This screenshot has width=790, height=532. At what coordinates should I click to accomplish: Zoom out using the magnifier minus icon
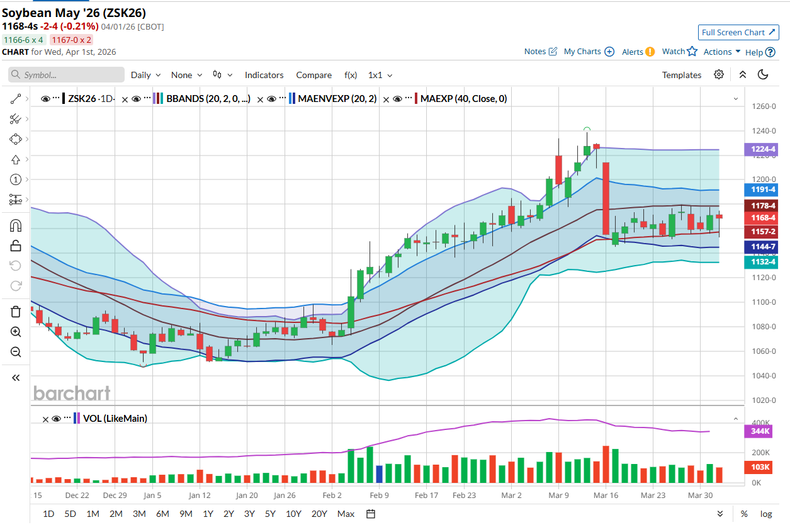[x=16, y=352]
